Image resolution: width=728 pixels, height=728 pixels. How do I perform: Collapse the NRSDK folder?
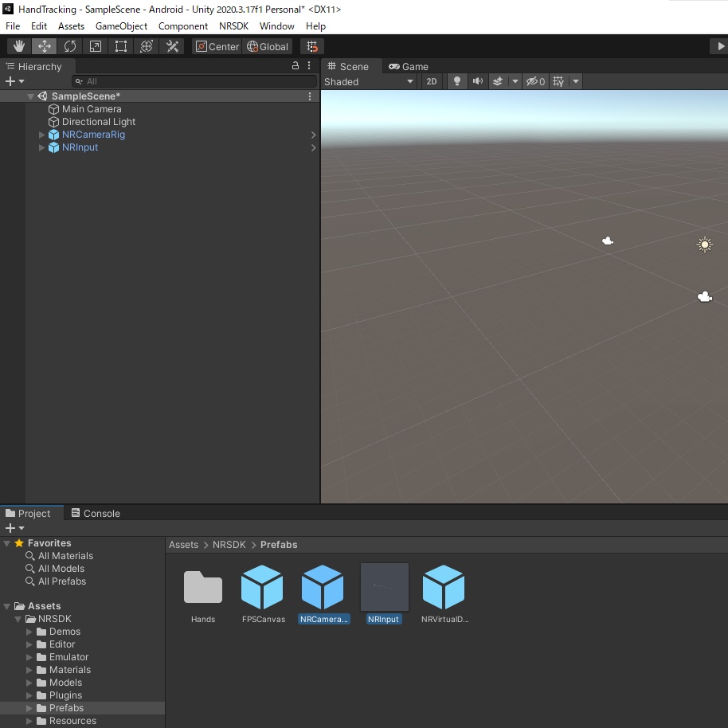click(18, 619)
